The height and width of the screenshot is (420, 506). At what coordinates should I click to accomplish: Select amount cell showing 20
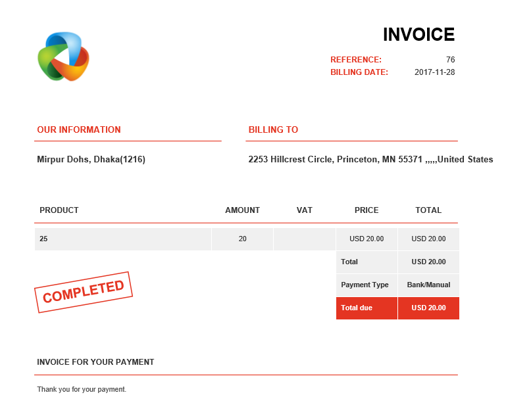coord(242,239)
